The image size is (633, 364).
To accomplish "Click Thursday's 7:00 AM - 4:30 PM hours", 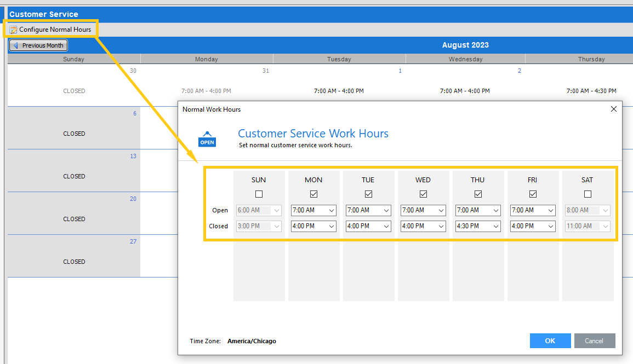I will coord(591,91).
